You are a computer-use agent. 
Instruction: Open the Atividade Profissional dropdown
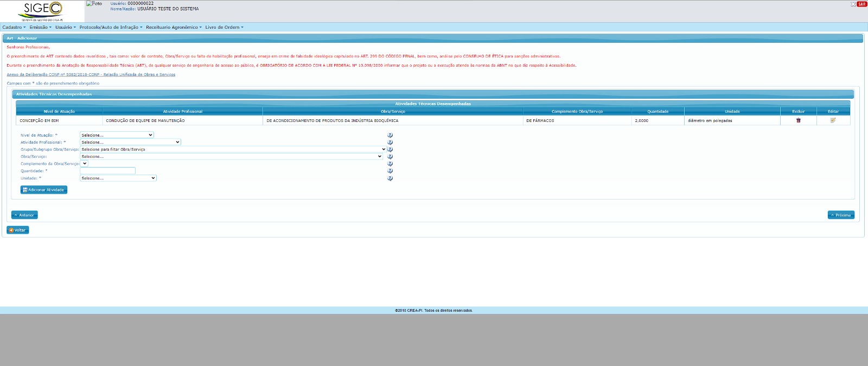click(130, 142)
